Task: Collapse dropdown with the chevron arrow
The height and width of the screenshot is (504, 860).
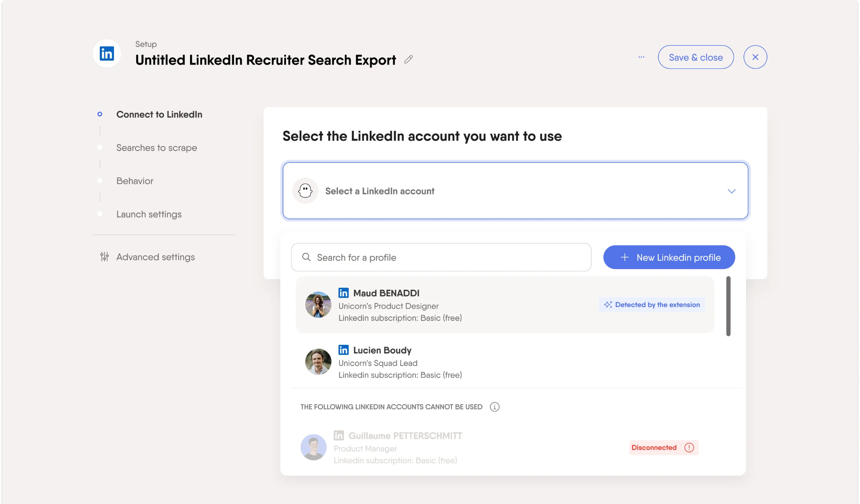Action: click(x=731, y=191)
